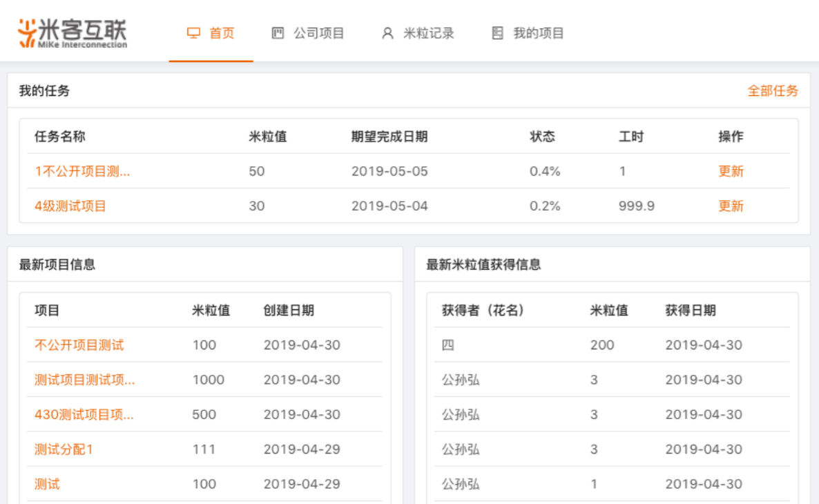Open the 4级测试项目 task
Image resolution: width=819 pixels, height=504 pixels.
click(x=70, y=206)
